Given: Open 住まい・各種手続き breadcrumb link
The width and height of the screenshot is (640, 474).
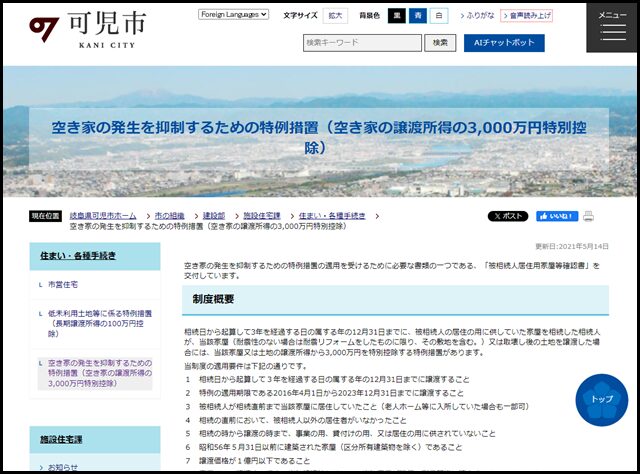Looking at the screenshot, I should pos(332,216).
